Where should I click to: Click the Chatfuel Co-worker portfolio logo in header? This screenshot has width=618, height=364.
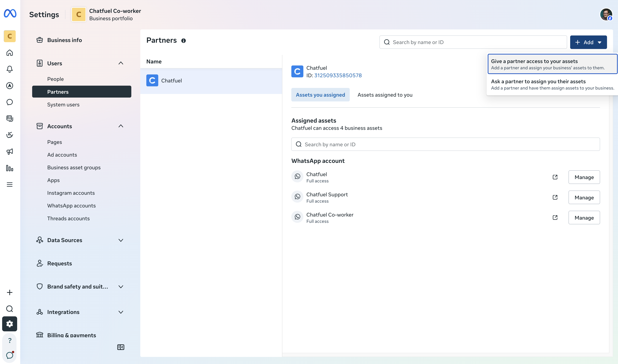79,14
